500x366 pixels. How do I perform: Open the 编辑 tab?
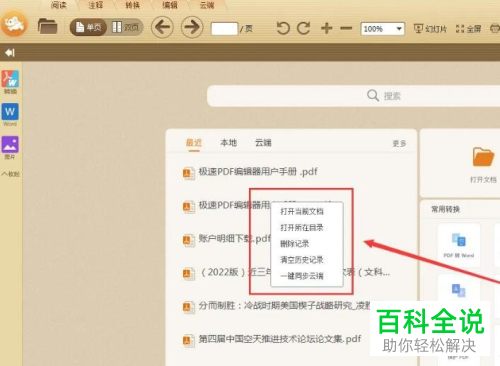170,5
